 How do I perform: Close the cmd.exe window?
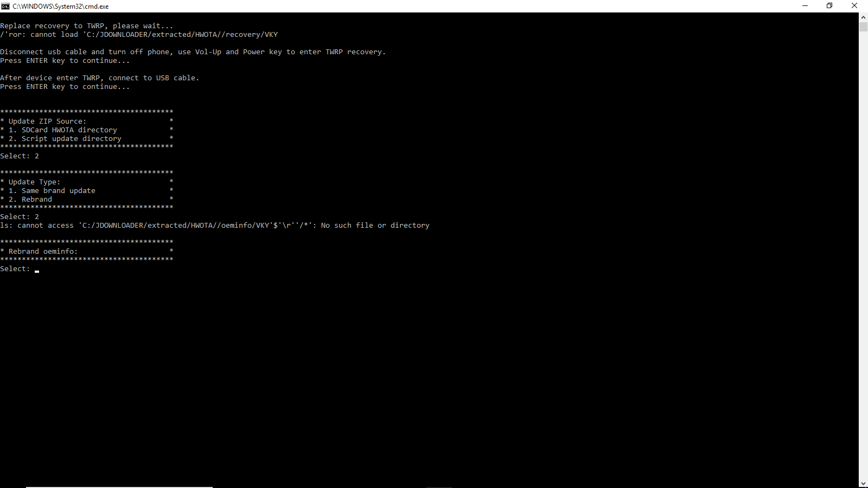854,6
